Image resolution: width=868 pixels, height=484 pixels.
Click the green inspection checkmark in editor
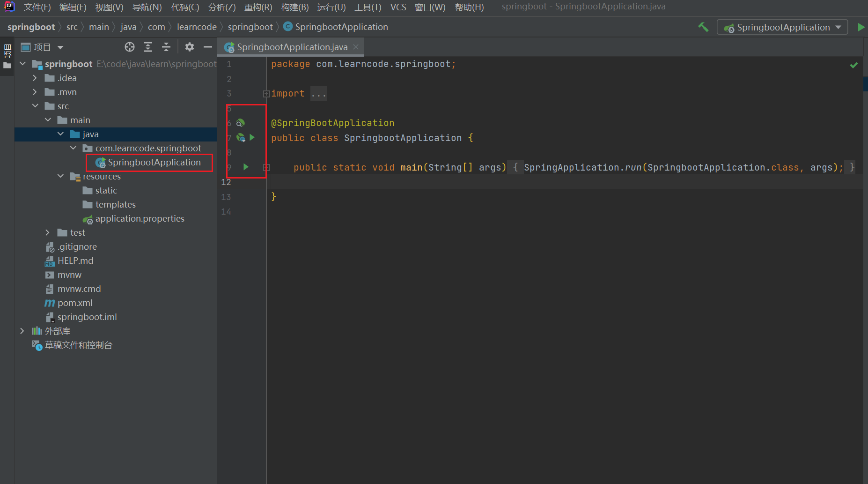[854, 65]
